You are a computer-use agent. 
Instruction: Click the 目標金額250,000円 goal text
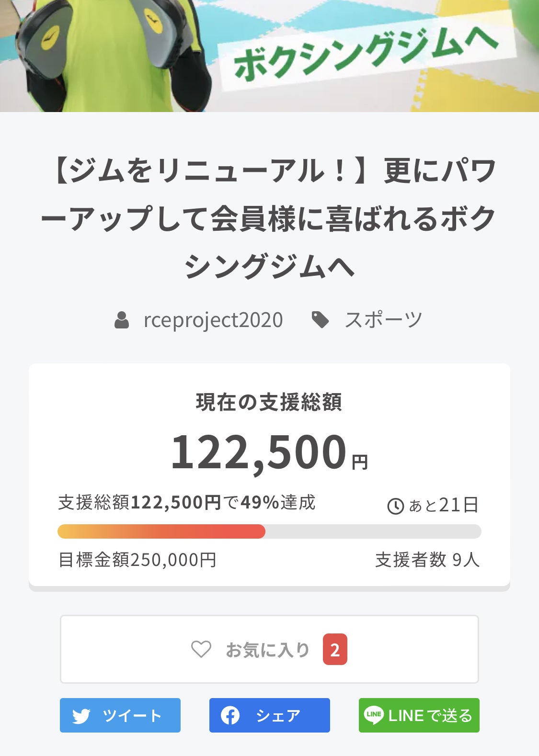point(138,560)
